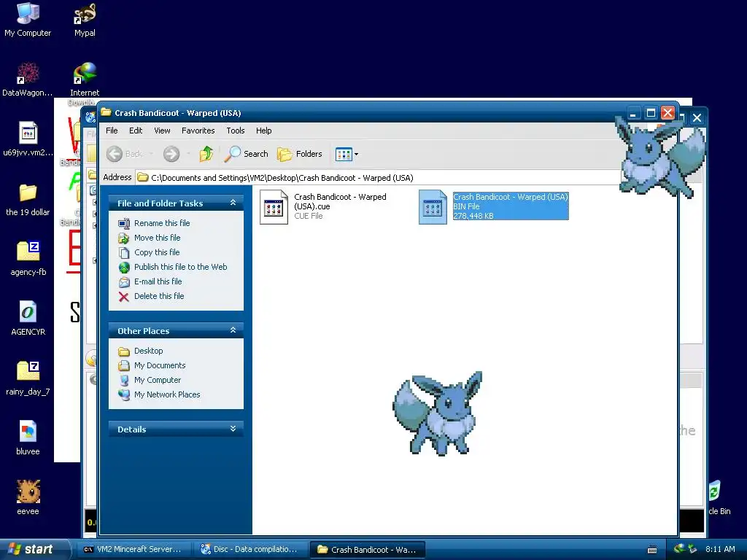Click Rename this file

[162, 223]
